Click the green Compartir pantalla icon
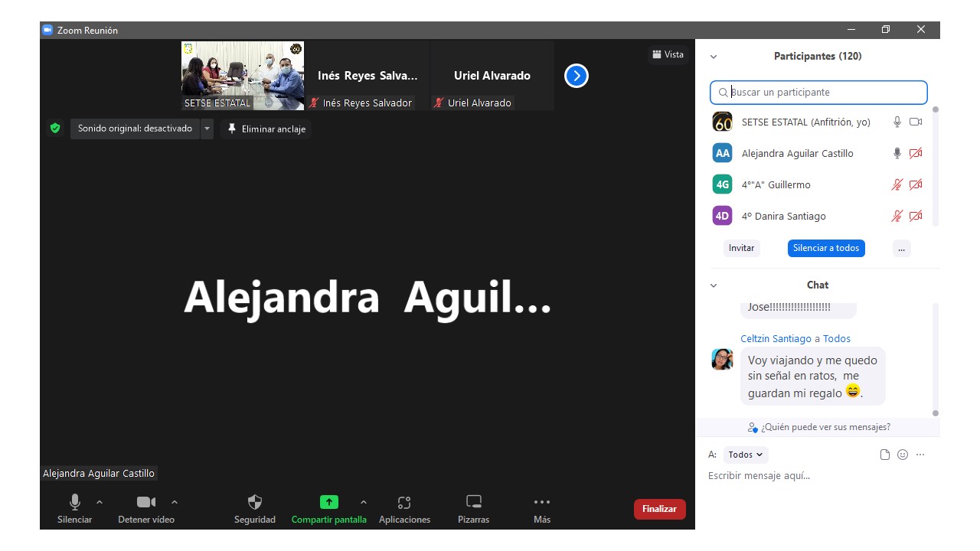Viewport: 980px width, 551px height. click(328, 502)
